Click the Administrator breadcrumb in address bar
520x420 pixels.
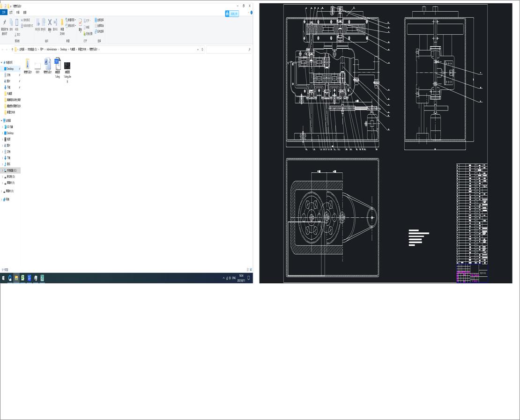pyautogui.click(x=52, y=49)
